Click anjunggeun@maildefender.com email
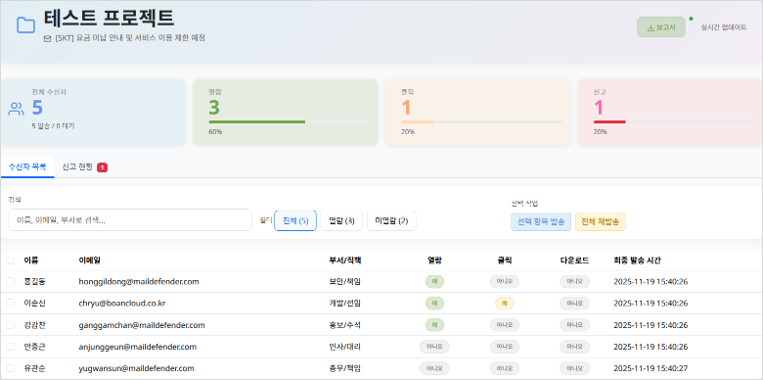Image resolution: width=763 pixels, height=380 pixels. (x=138, y=347)
